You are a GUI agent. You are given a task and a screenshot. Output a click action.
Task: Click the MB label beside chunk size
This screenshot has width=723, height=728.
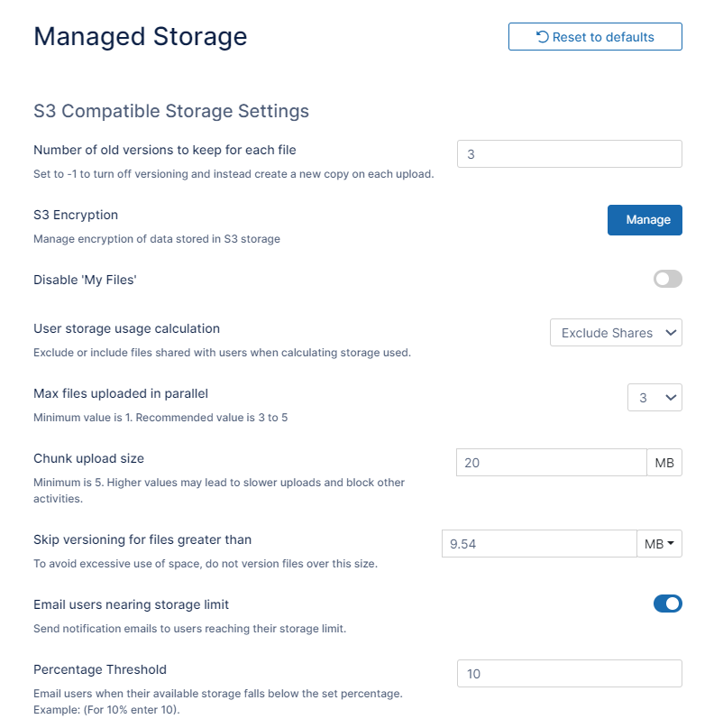click(x=664, y=462)
